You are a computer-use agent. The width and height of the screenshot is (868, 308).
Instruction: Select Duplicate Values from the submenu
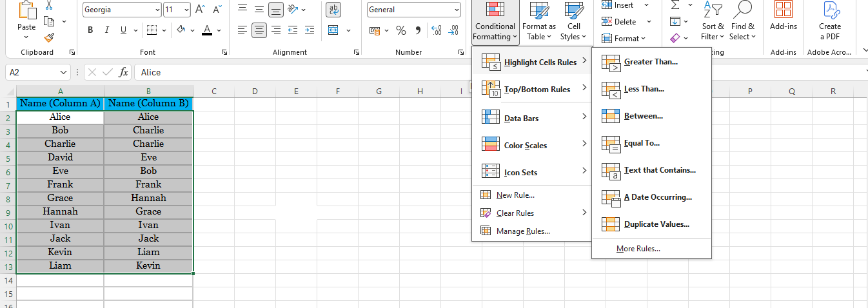point(656,224)
